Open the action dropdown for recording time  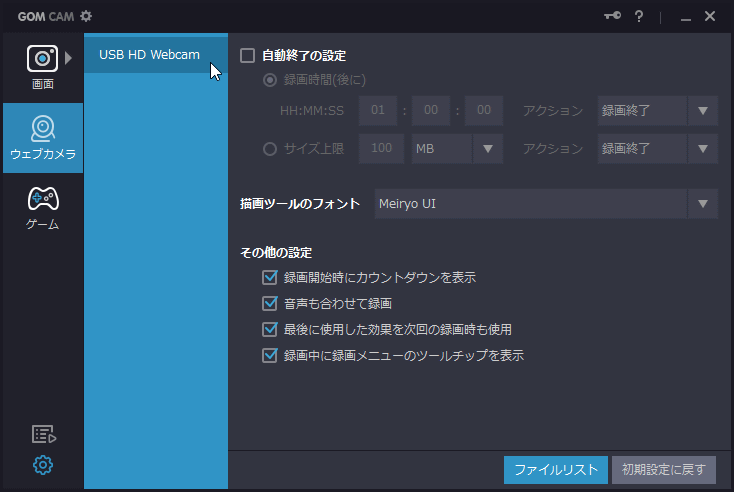coord(658,110)
